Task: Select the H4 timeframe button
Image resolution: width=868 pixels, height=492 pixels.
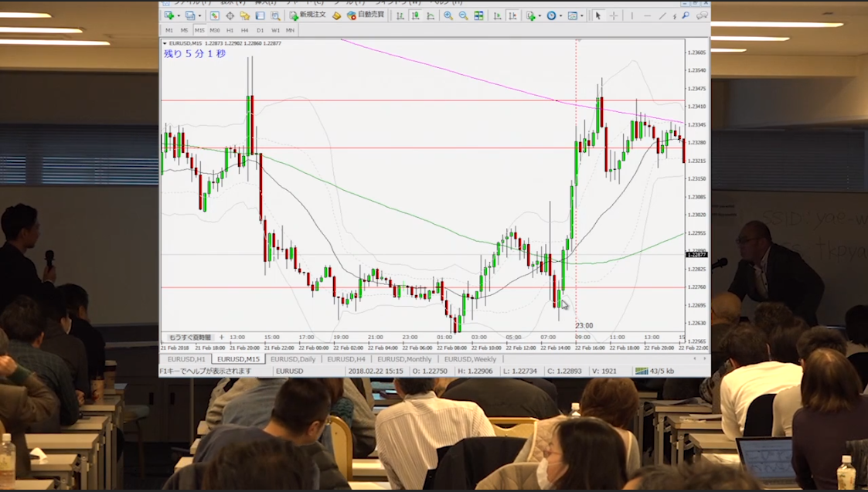Action: pyautogui.click(x=245, y=30)
